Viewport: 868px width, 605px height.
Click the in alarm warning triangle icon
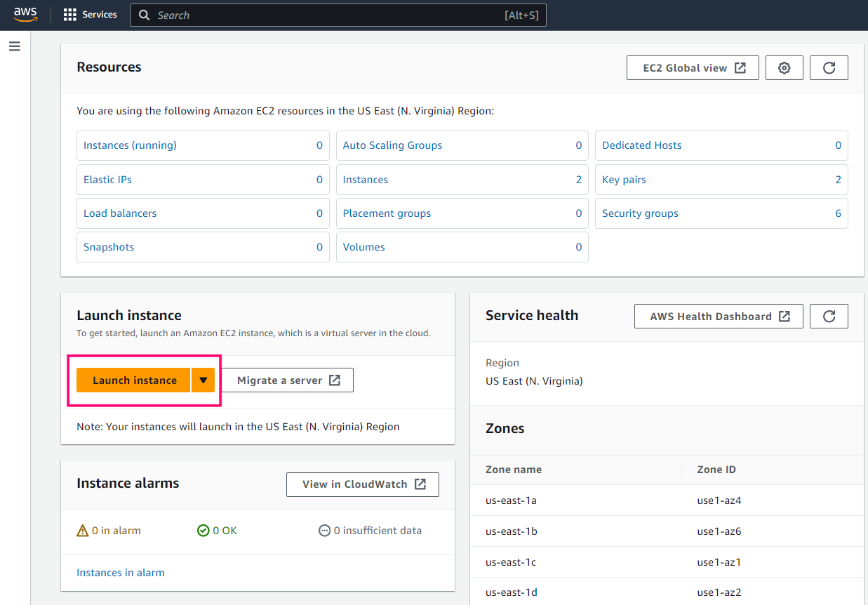[83, 531]
